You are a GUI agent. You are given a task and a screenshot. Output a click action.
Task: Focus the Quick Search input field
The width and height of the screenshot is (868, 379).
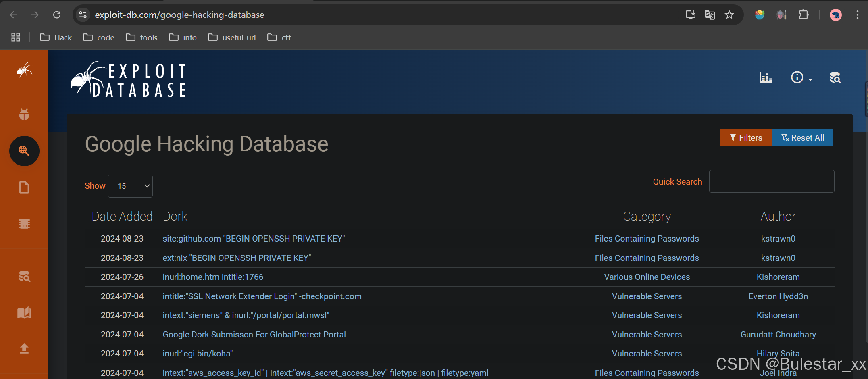pos(772,181)
